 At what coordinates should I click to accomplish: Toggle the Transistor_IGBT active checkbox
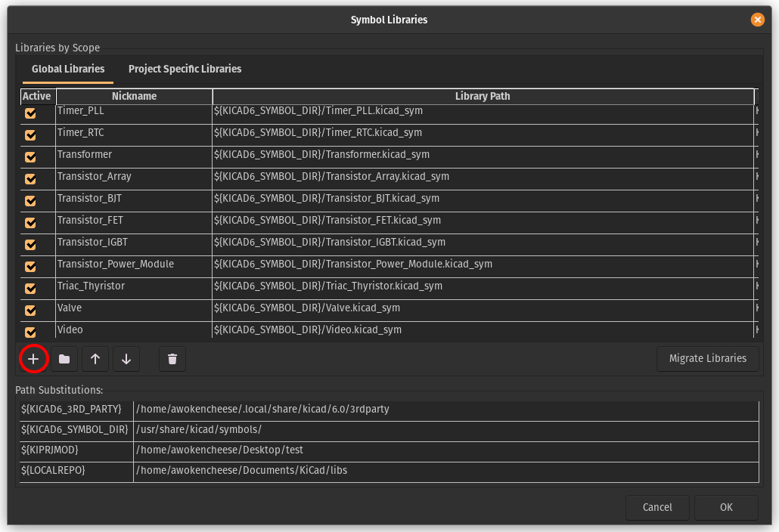click(30, 244)
